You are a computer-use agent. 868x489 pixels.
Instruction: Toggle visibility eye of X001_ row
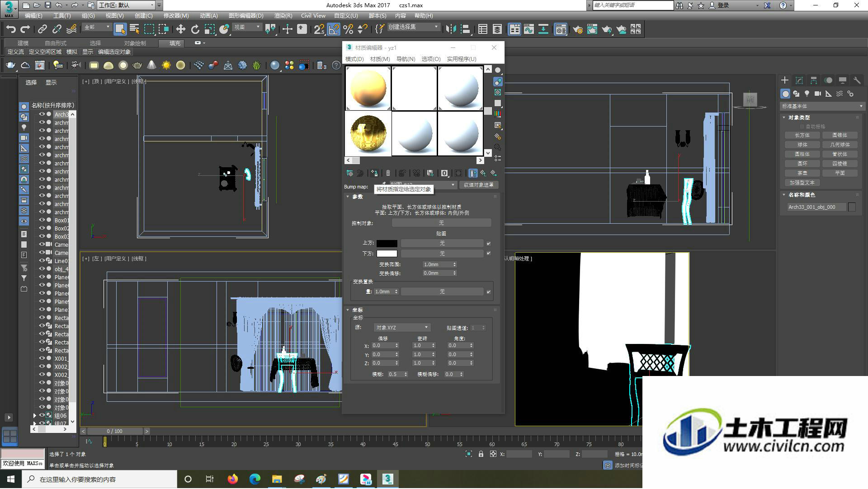point(42,358)
